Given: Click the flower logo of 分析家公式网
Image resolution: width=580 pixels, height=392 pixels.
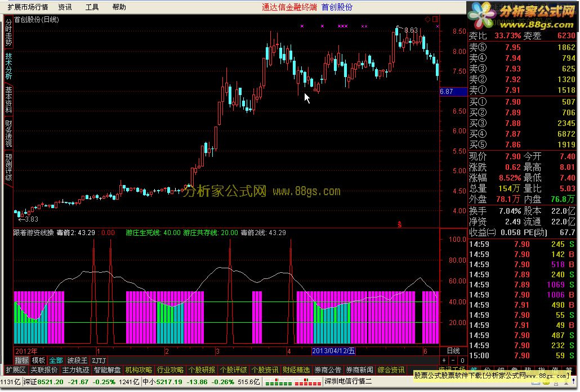Looking at the screenshot, I should coord(481,15).
